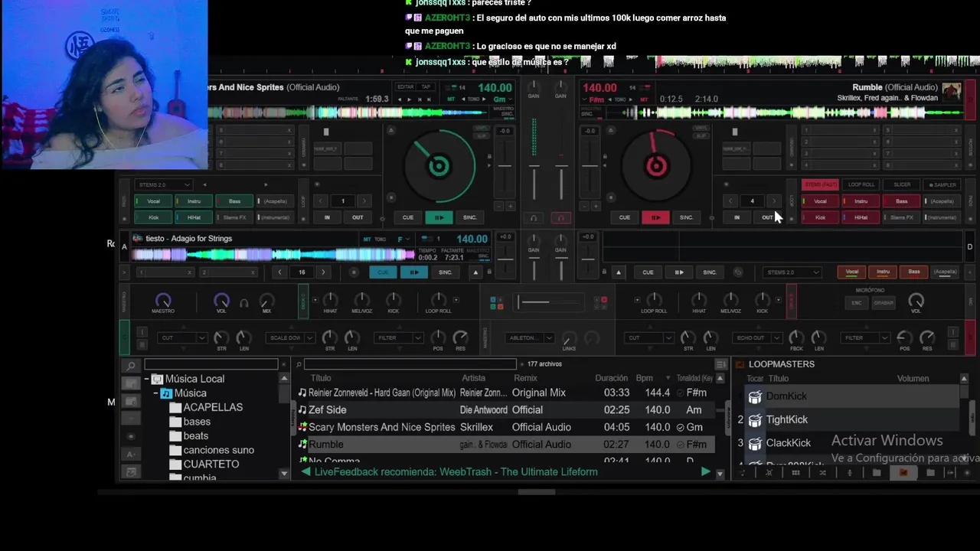The image size is (980, 551).
Task: Pause the left deck with the green play button
Action: pyautogui.click(x=439, y=217)
